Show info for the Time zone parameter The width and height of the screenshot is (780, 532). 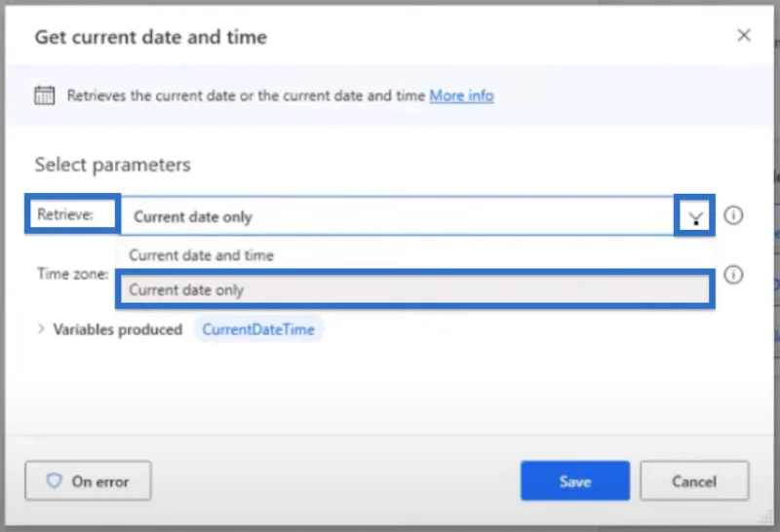pos(733,275)
